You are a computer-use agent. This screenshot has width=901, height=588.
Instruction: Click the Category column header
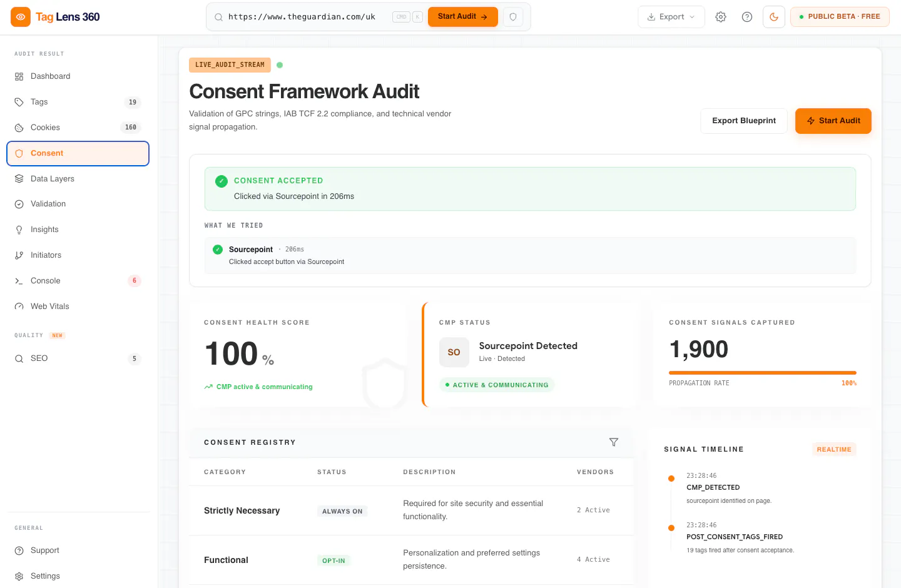click(225, 472)
